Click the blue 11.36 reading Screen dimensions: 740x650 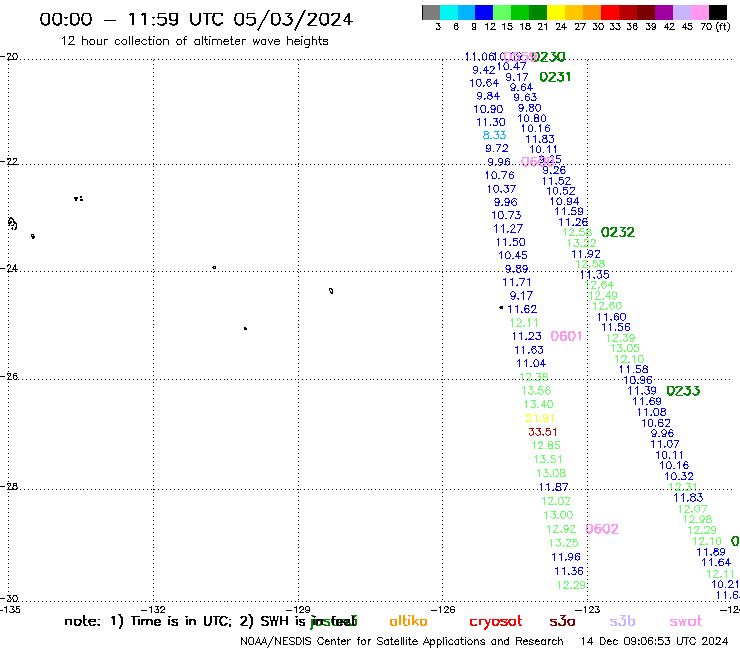(569, 571)
